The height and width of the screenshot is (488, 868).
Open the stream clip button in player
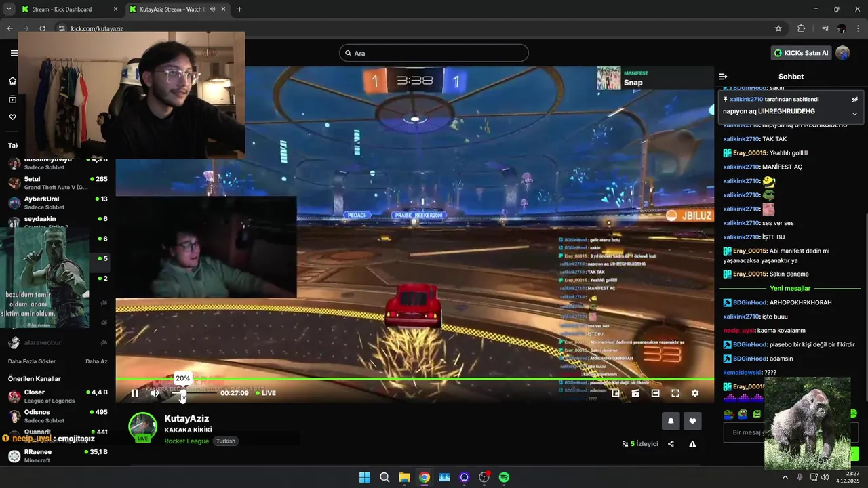click(x=635, y=393)
